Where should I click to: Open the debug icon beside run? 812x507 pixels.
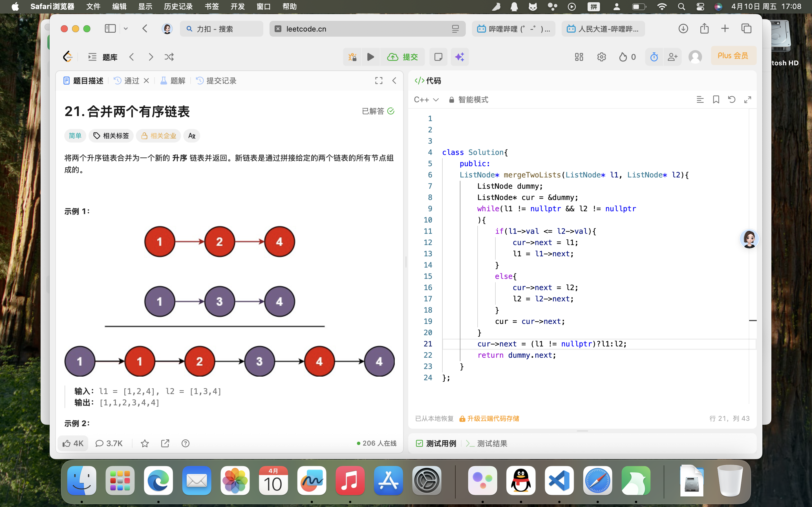pos(352,57)
